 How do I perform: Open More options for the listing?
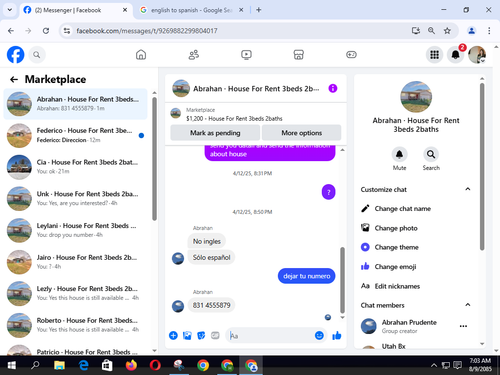[301, 133]
